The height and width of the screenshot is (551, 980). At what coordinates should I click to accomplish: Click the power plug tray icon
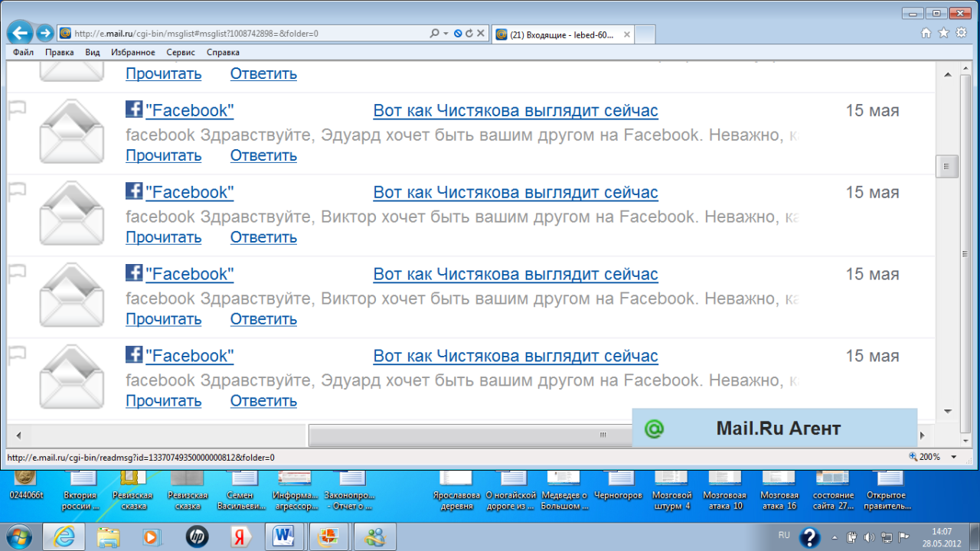pos(852,536)
